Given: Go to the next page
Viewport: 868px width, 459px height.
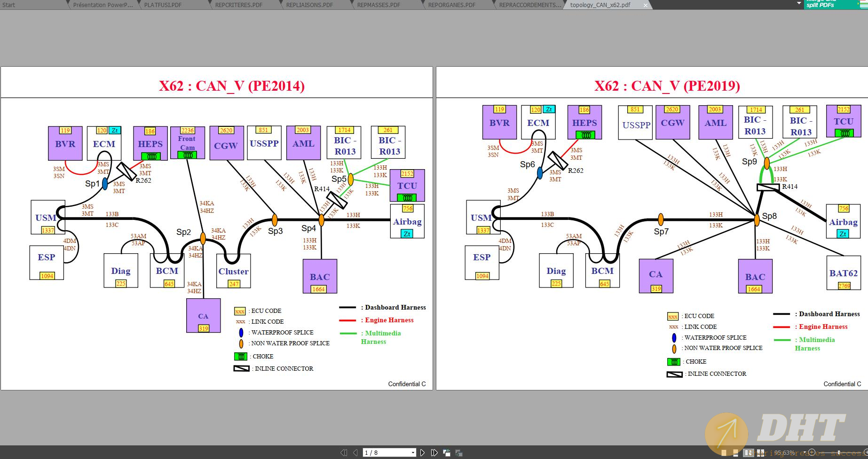Looking at the screenshot, I should pyautogui.click(x=422, y=452).
